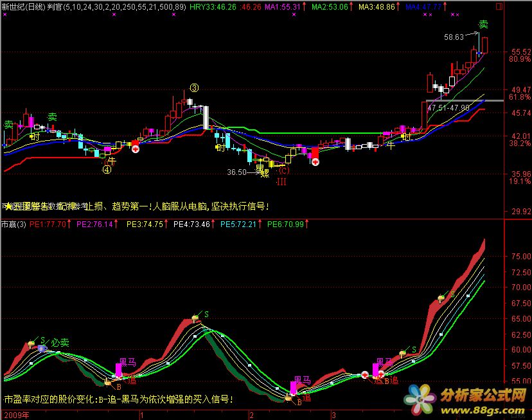Click the yellow 牛 marker beside the ④ trough
532x420 pixels.
[x=112, y=161]
